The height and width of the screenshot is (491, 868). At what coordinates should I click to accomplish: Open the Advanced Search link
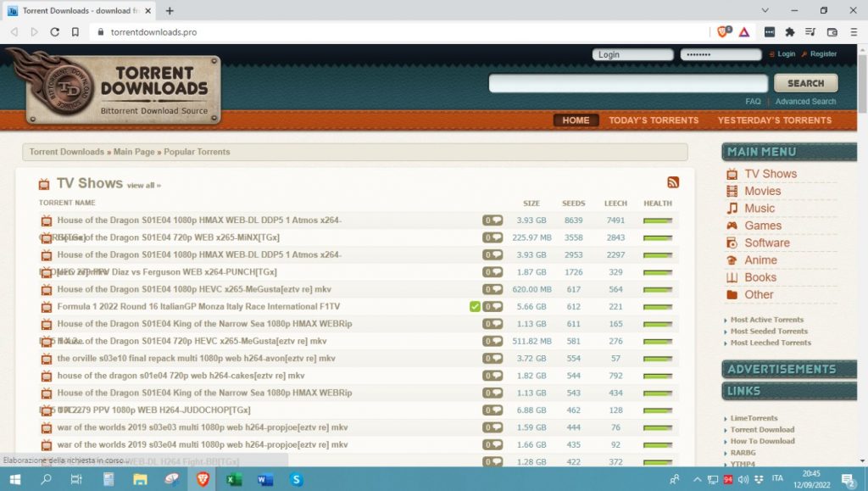(805, 101)
